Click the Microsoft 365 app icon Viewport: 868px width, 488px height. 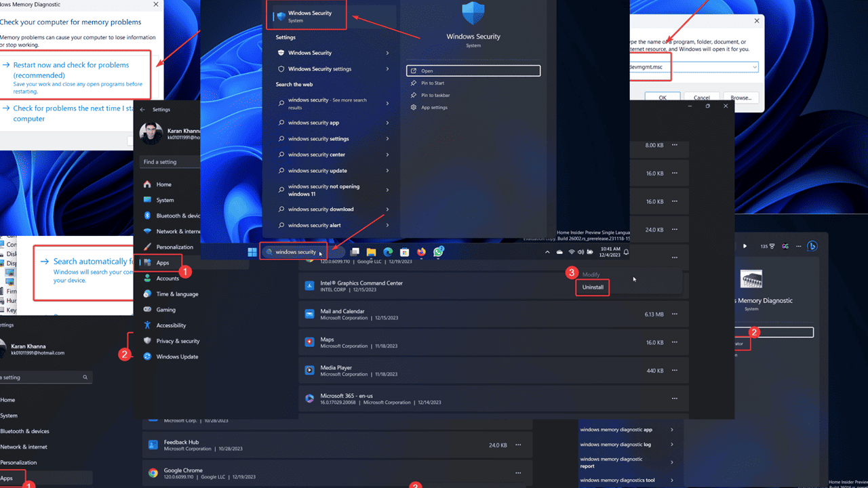coord(309,399)
